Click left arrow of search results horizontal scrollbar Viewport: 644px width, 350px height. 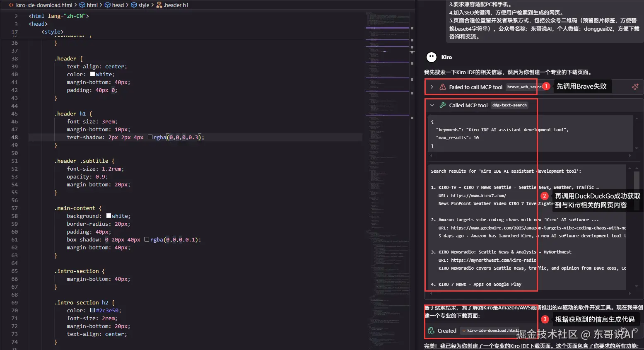tap(432, 293)
